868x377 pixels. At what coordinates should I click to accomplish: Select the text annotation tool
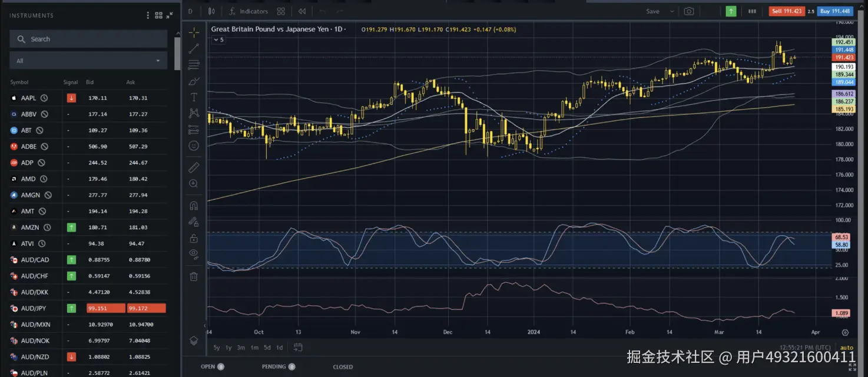[194, 97]
